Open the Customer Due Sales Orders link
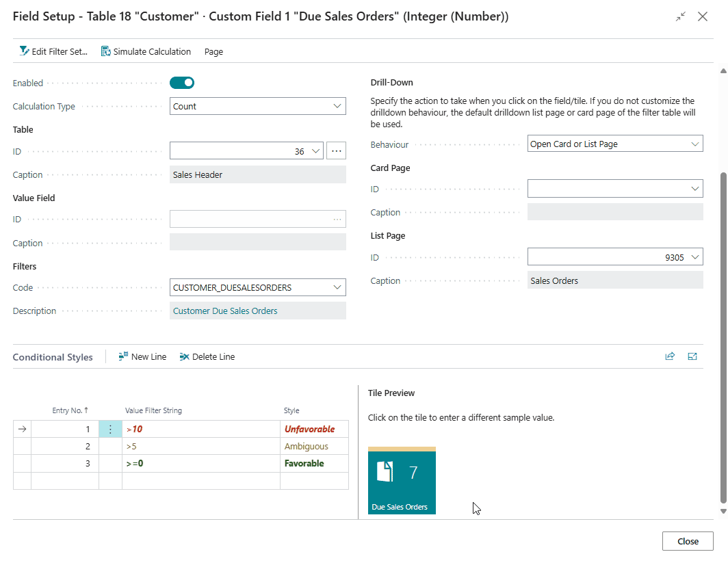The height and width of the screenshot is (565, 728). point(225,311)
